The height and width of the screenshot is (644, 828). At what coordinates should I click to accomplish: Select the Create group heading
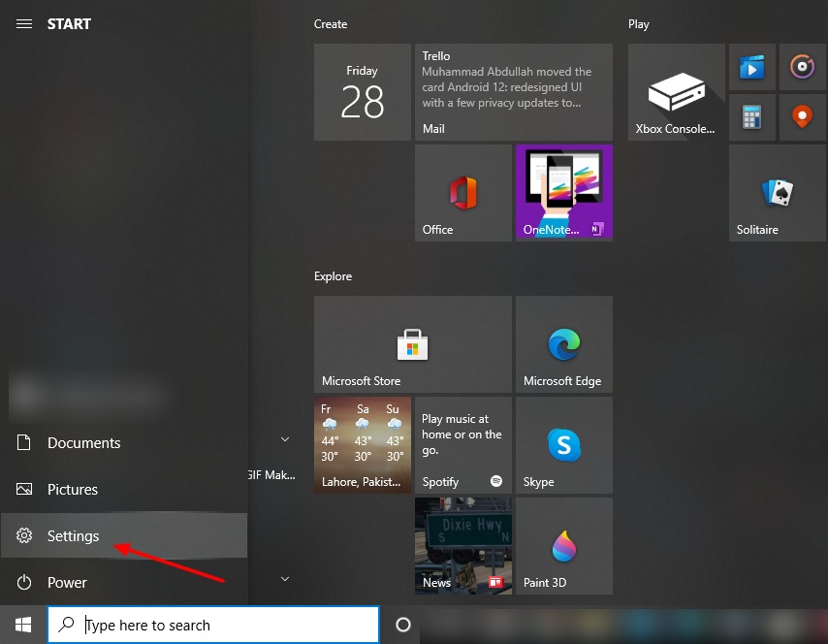pos(331,24)
